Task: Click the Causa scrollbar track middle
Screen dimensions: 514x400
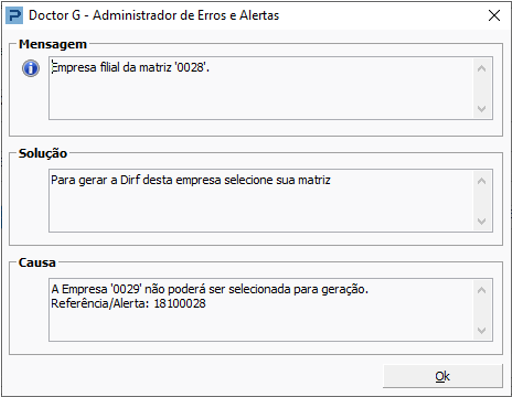Action: coord(481,310)
